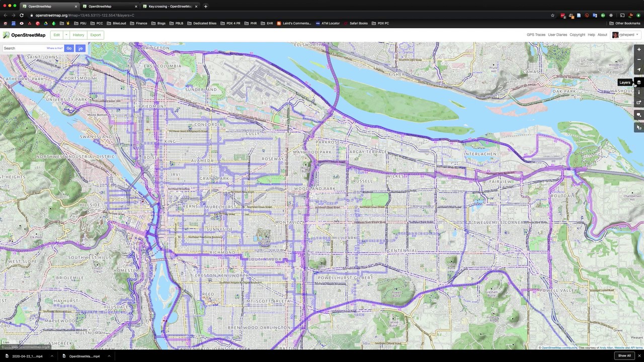
Task: Zoom out on the map
Action: tap(638, 59)
